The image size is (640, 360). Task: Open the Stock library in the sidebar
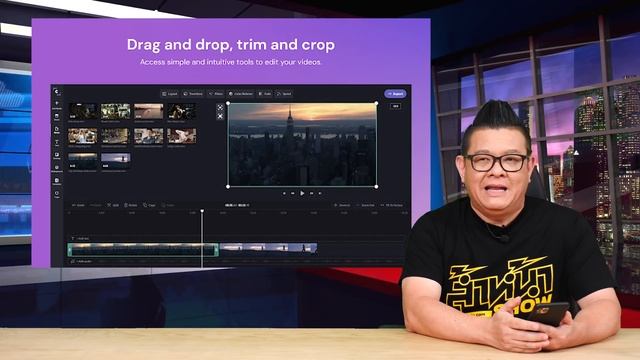point(57,118)
